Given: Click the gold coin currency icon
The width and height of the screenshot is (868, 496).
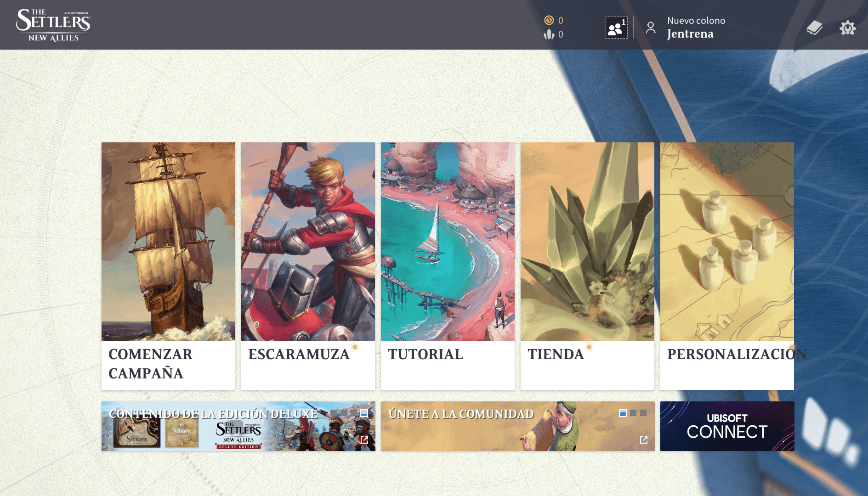Looking at the screenshot, I should tap(549, 20).
